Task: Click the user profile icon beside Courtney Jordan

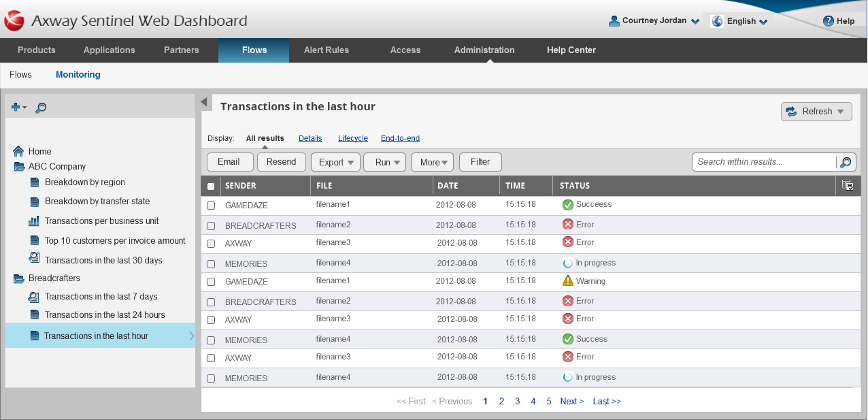Action: 614,21
